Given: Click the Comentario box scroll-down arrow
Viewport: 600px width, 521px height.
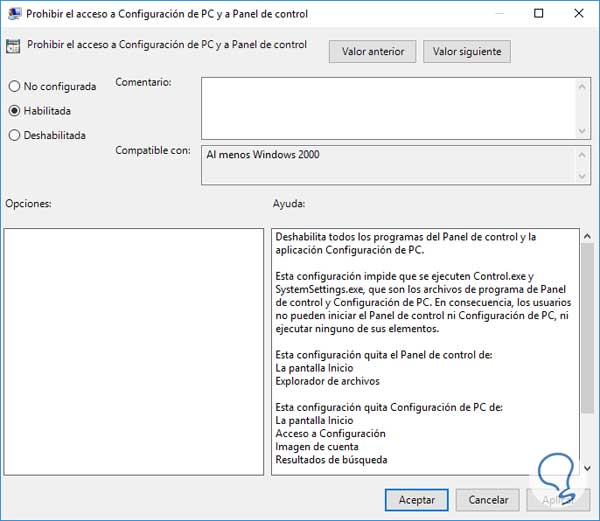Looking at the screenshot, I should 583,130.
